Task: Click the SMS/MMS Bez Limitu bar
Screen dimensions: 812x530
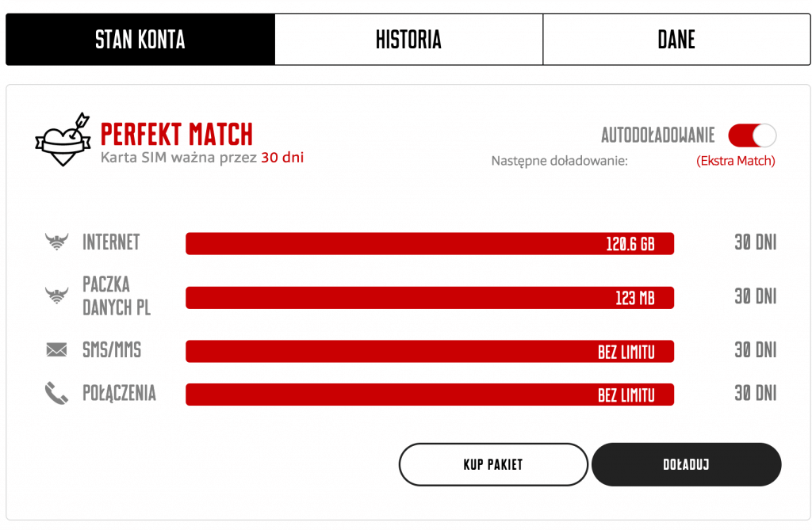Action: [x=429, y=351]
